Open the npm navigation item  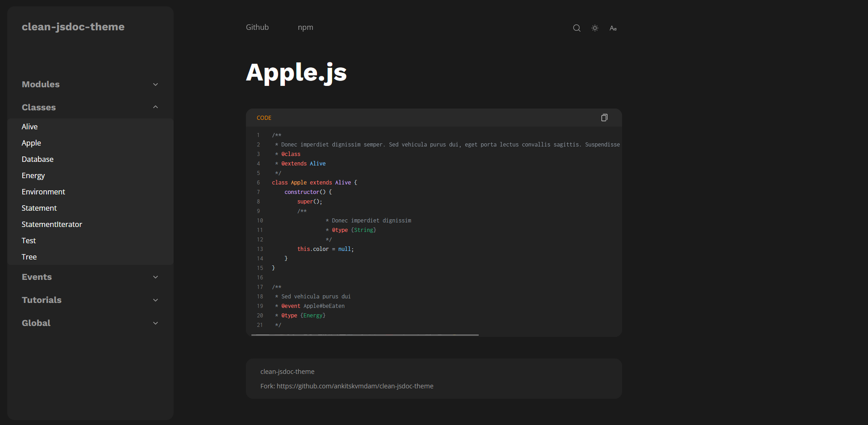click(x=306, y=27)
